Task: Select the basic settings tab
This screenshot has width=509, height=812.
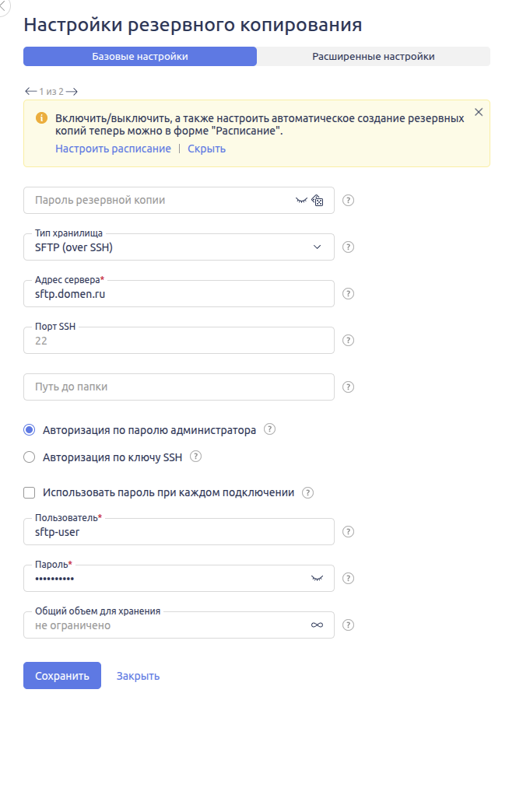Action: pyautogui.click(x=140, y=57)
